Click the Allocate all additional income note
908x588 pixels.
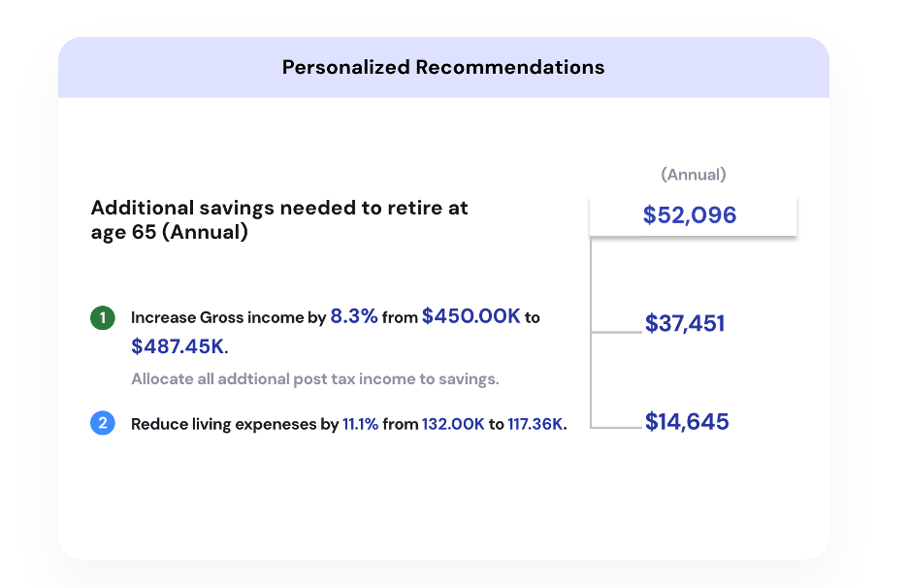click(x=315, y=378)
